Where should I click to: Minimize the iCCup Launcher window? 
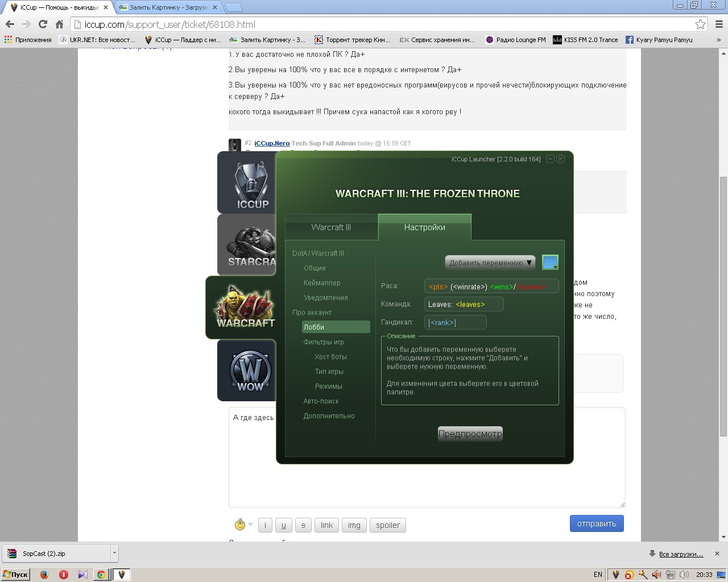(550, 159)
